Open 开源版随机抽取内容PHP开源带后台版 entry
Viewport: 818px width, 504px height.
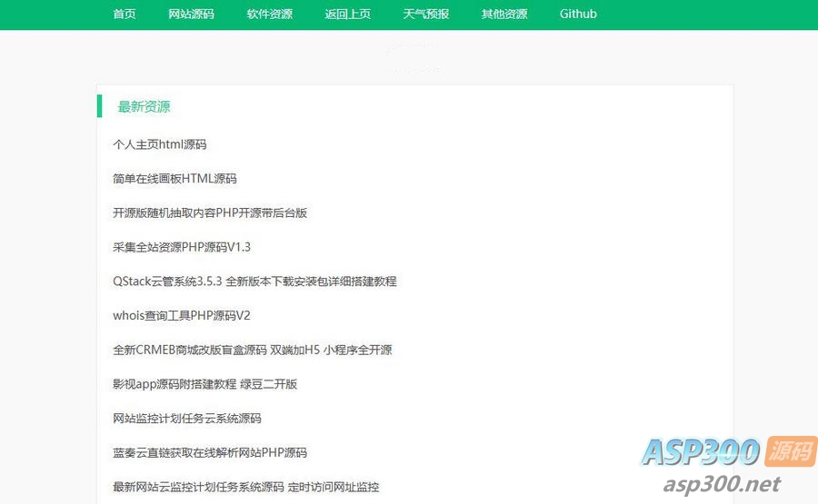[210, 212]
